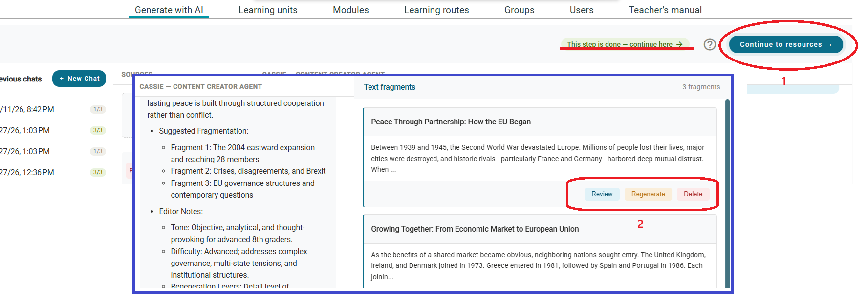
Task: Follow the 'This step is done — continue here' link
Action: (625, 44)
